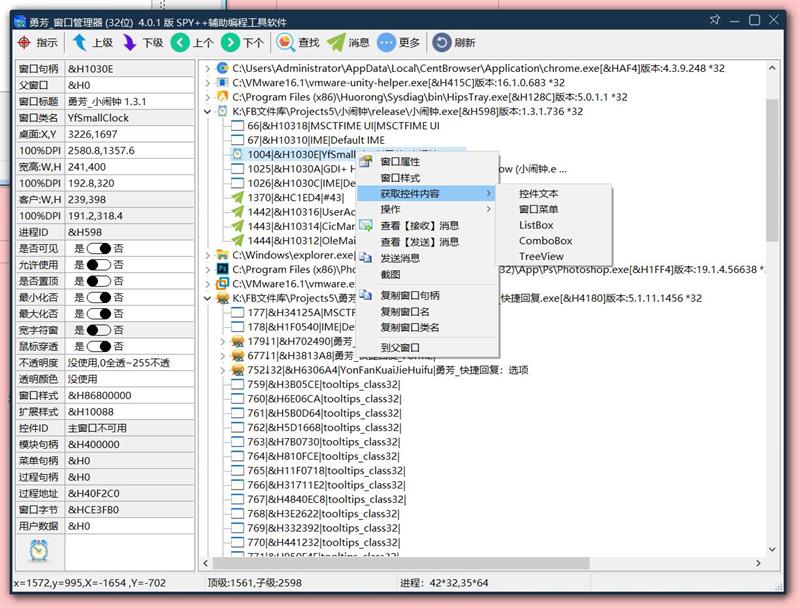Toggle the 是否置顶 topmost switch

98,281
